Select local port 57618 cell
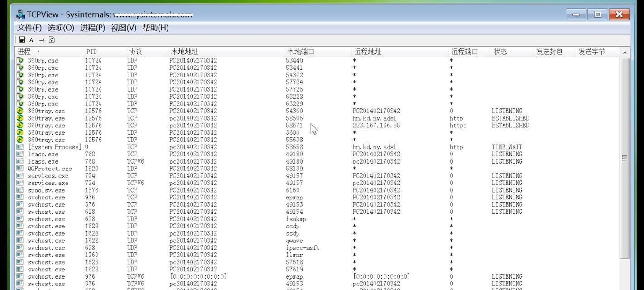Viewport: 644px width, 290px height. (x=294, y=262)
